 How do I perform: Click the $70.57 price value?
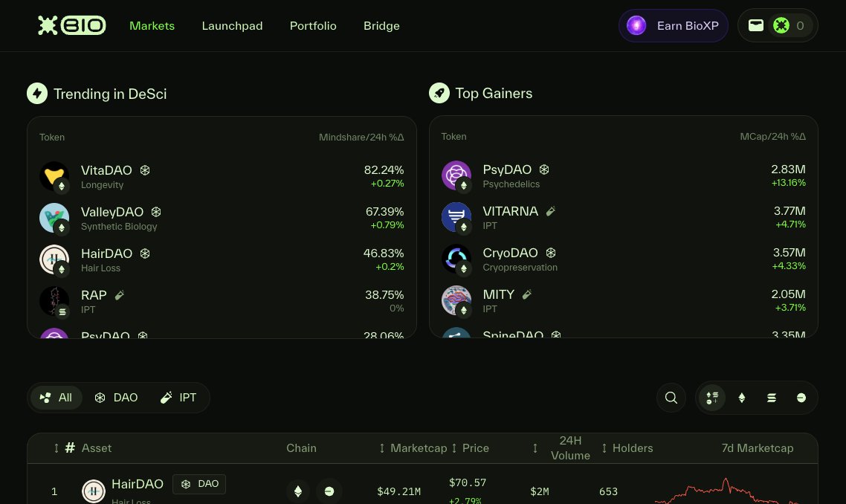(x=468, y=482)
